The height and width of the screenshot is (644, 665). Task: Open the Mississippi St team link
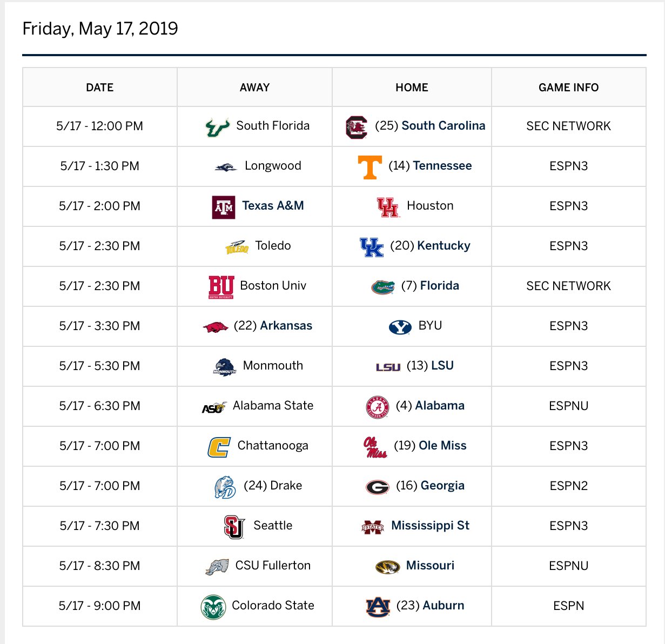click(x=430, y=526)
